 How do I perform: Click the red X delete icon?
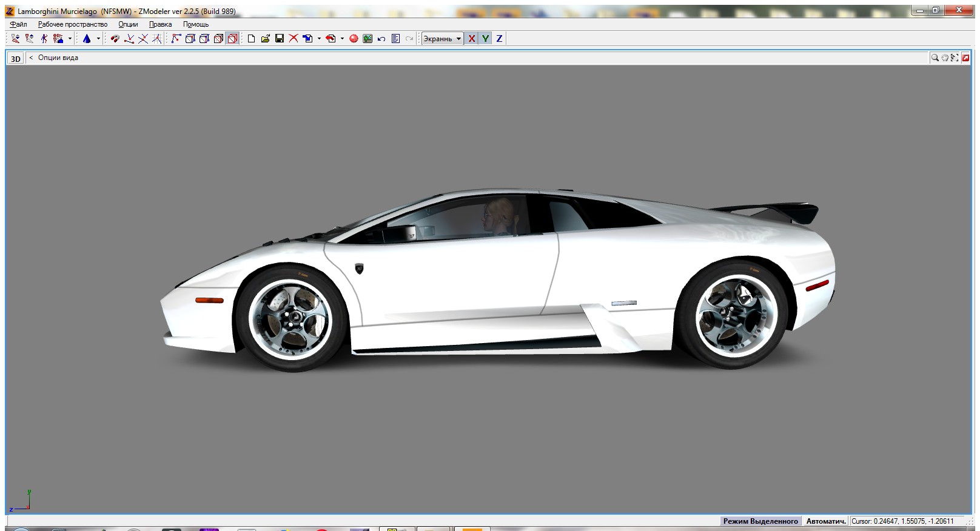pos(294,39)
